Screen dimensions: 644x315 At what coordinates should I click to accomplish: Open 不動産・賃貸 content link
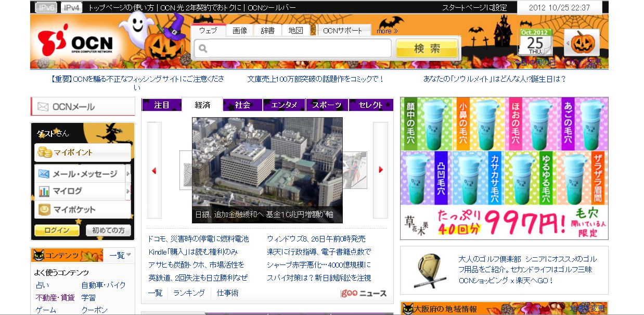click(55, 298)
